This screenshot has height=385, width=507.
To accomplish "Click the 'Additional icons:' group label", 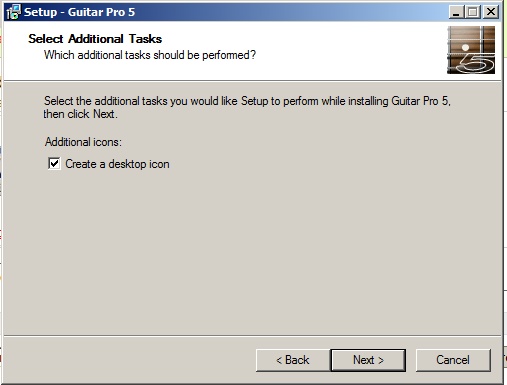I will click(83, 142).
